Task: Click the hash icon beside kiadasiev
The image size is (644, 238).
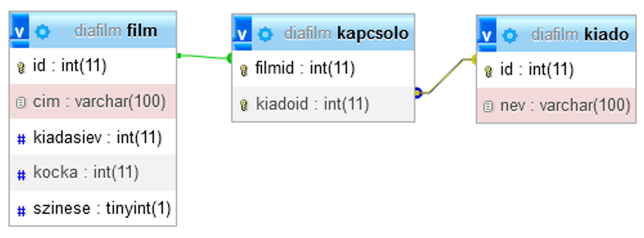Action: tap(21, 139)
